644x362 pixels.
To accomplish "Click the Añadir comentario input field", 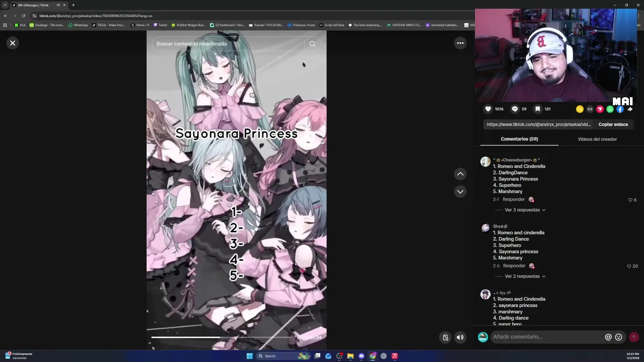I will pyautogui.click(x=547, y=337).
